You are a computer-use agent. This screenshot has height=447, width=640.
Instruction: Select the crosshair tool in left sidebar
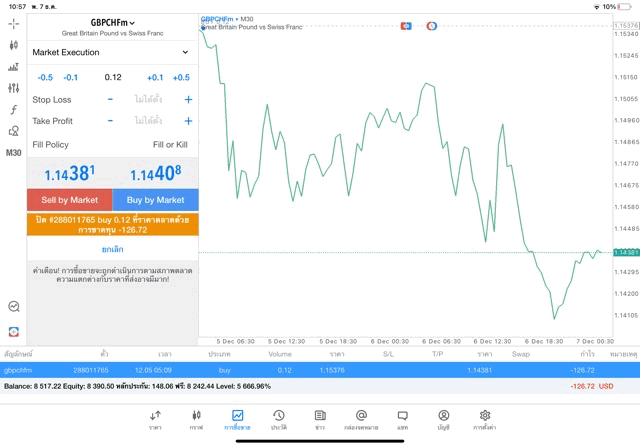coord(13,24)
